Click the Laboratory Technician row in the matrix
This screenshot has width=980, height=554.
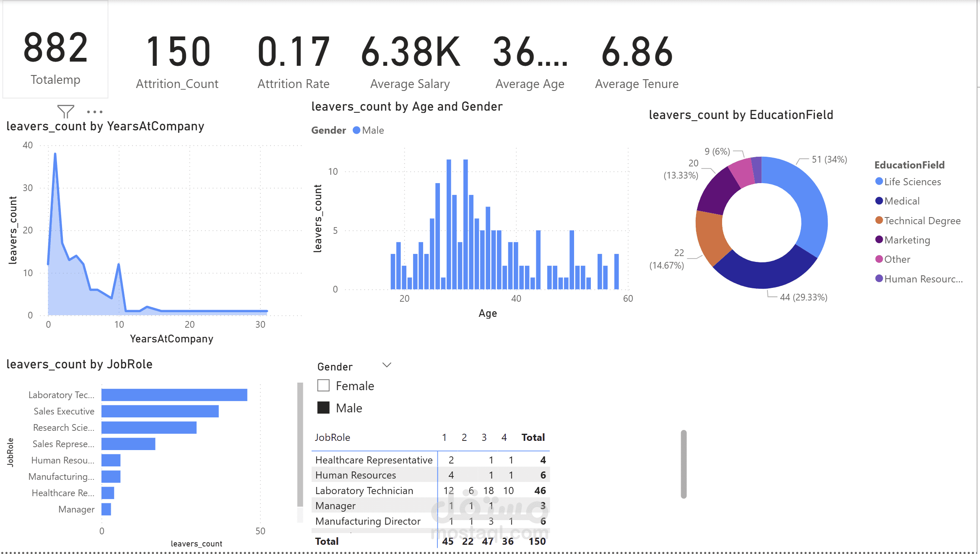[x=364, y=490]
